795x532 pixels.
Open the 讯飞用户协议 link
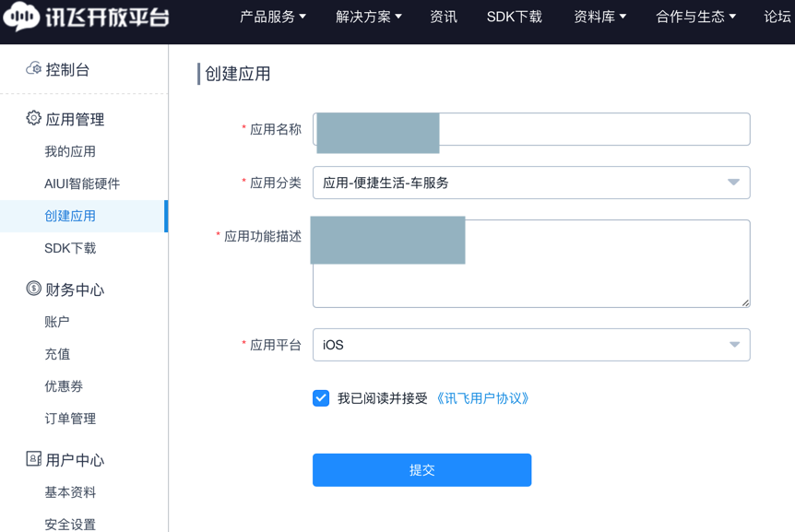[482, 398]
